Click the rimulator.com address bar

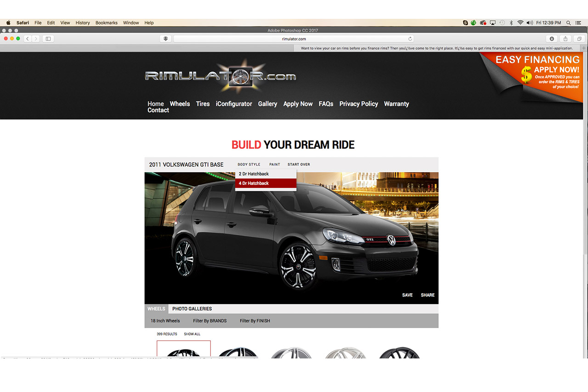[x=294, y=39]
